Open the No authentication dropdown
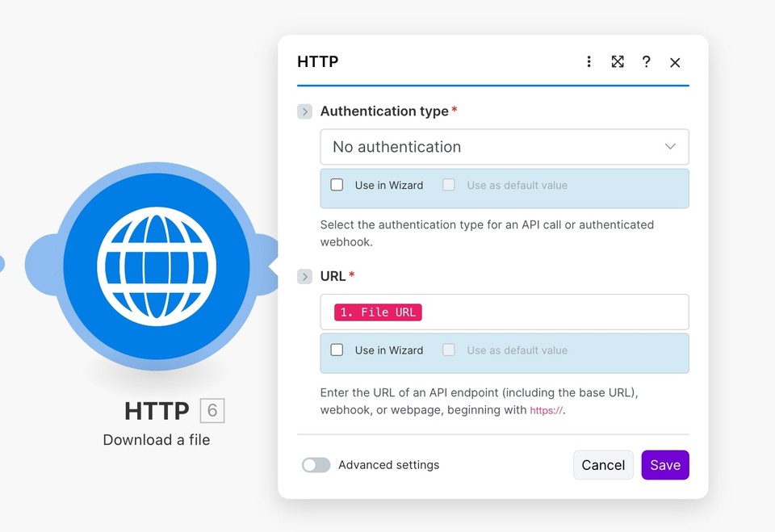Screen dimensions: 775x532 coord(504,147)
